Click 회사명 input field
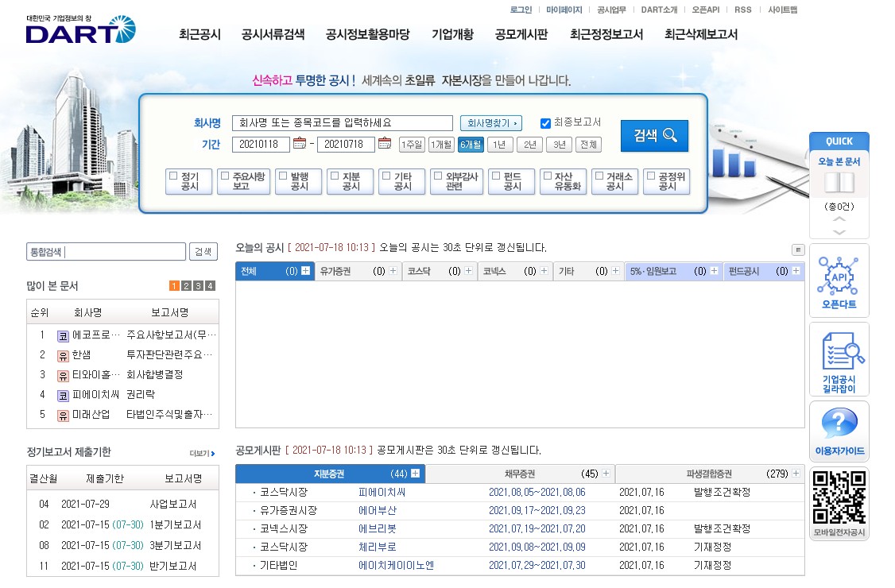 [x=343, y=122]
